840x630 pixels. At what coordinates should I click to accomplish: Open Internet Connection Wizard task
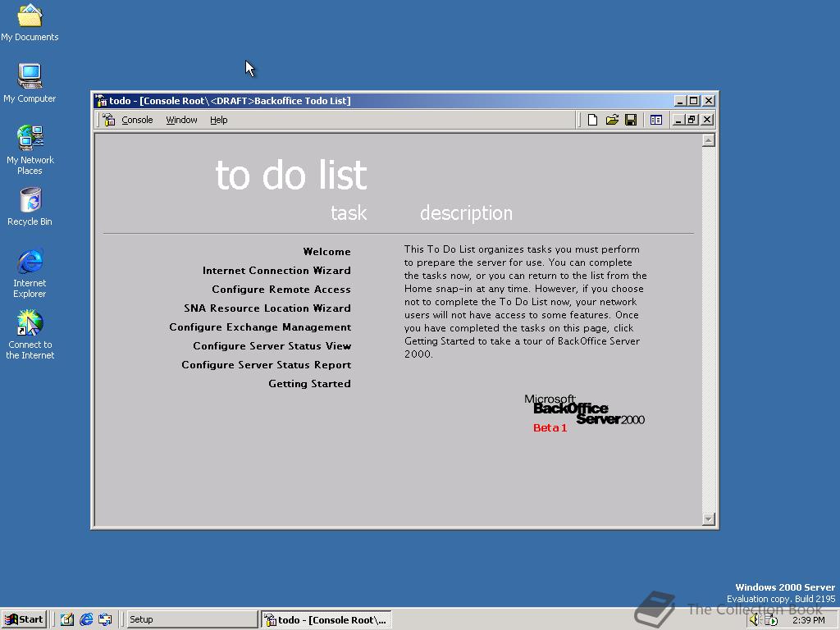tap(276, 270)
